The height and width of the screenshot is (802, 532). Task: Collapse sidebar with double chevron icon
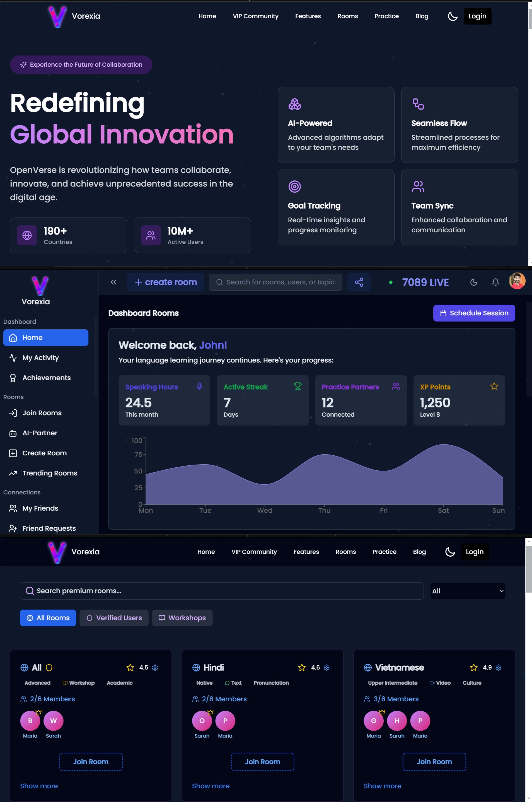click(113, 282)
